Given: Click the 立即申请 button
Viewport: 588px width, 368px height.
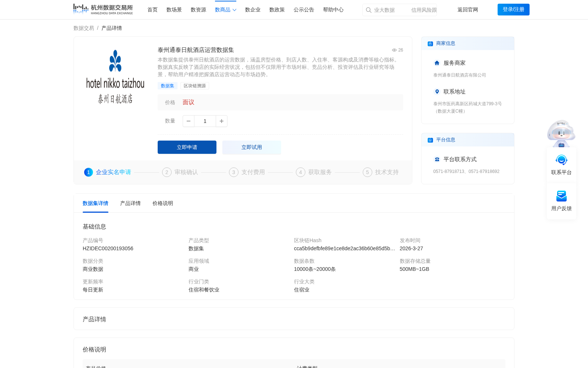Looking at the screenshot, I should 187,147.
